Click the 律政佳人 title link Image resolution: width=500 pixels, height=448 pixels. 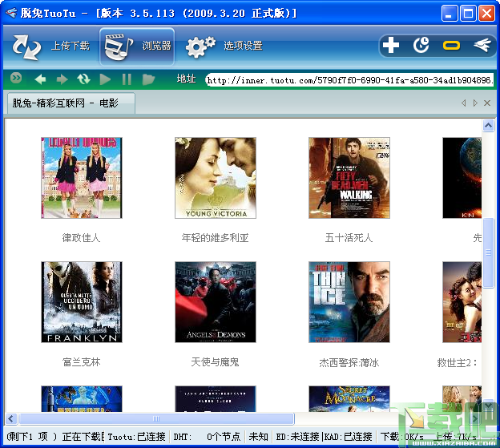click(x=81, y=238)
